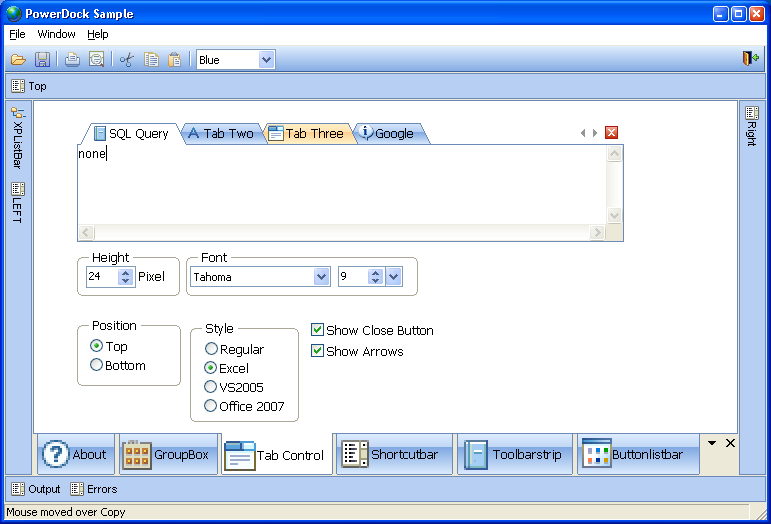Click scroll-right arrow in query editor

click(x=597, y=232)
